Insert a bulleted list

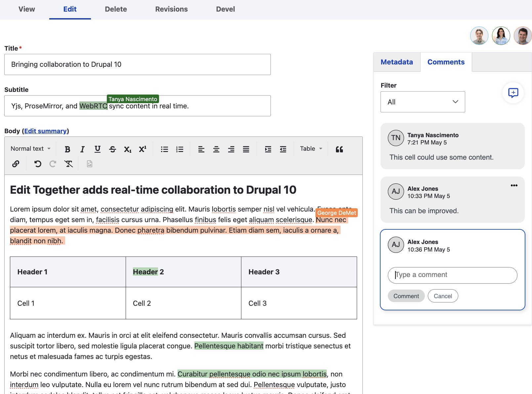[x=164, y=149]
